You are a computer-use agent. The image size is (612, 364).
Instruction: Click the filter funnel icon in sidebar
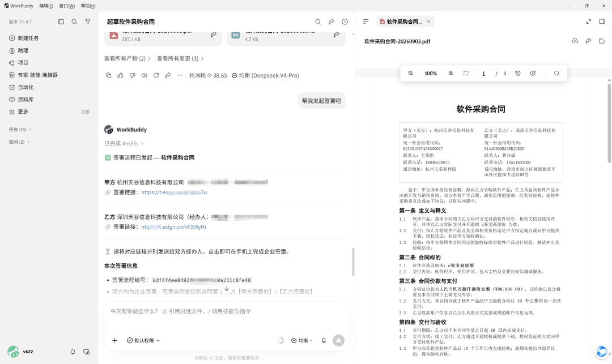[x=88, y=22]
